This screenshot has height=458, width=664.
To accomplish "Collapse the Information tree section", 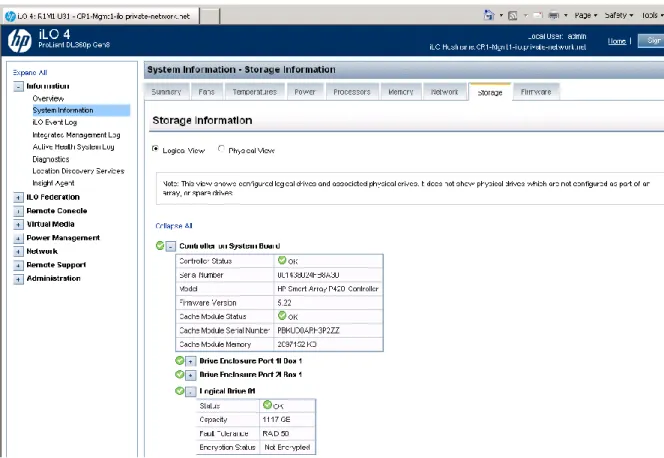I will pos(18,87).
